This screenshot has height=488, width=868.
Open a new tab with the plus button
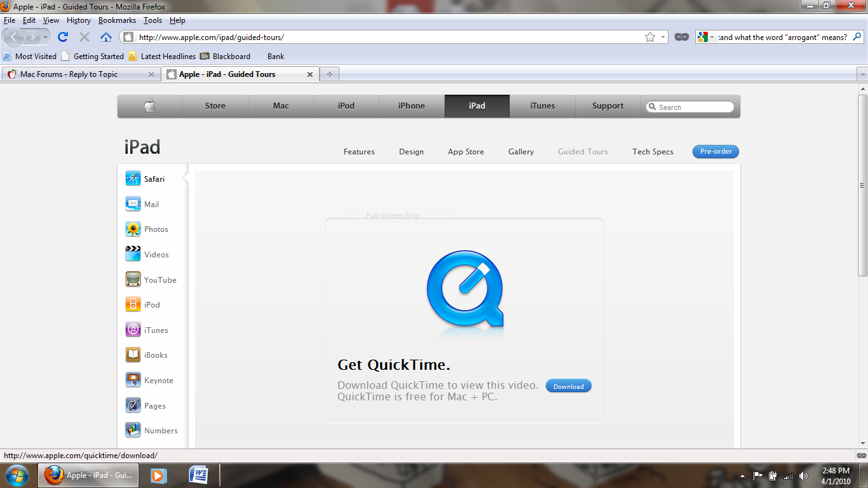(329, 74)
